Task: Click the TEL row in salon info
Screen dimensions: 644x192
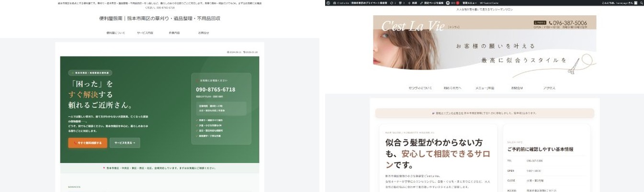Action: pyautogui.click(x=546, y=161)
